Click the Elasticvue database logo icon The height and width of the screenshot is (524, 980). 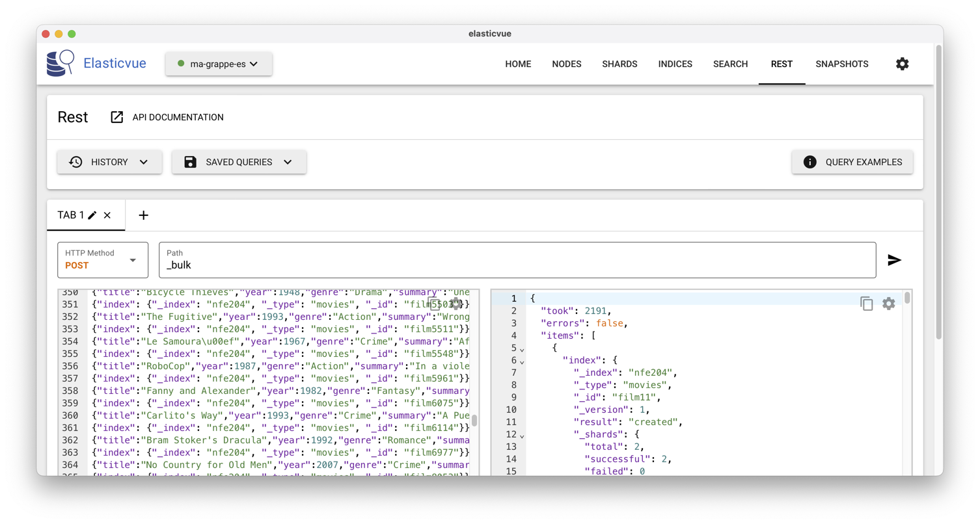(61, 64)
